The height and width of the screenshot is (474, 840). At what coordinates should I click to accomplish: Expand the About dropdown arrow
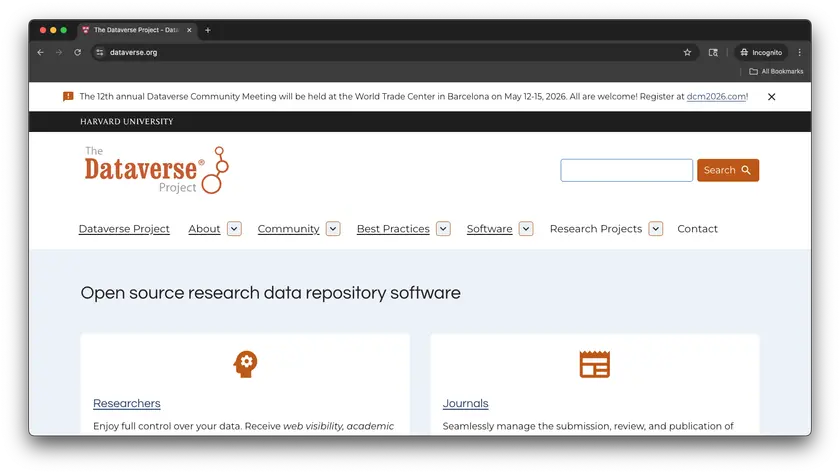click(234, 229)
